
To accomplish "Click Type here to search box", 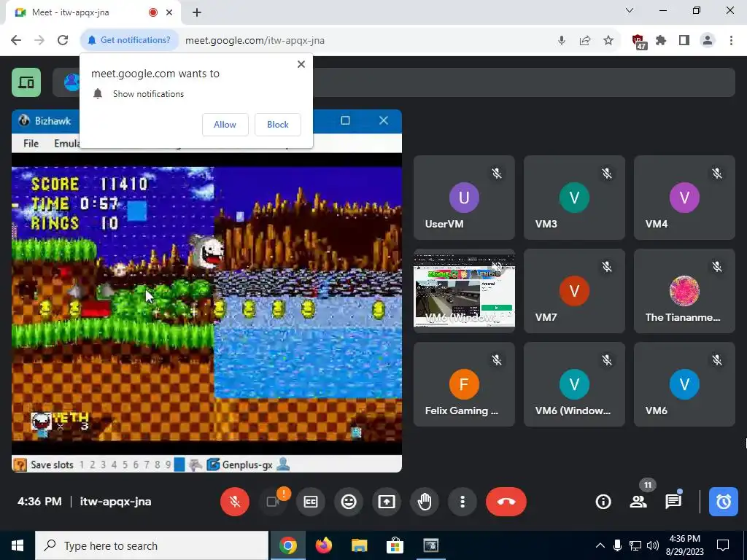I will [x=152, y=545].
